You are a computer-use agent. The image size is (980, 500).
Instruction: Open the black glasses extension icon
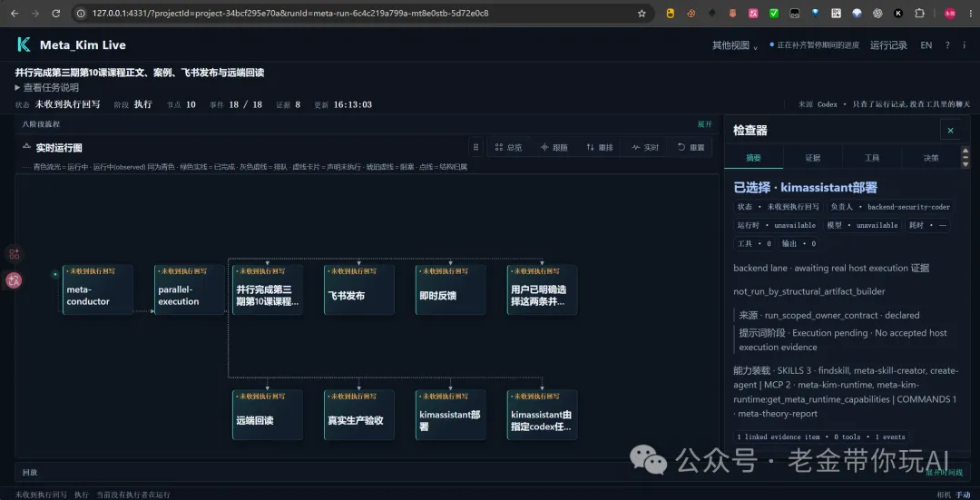pos(794,13)
